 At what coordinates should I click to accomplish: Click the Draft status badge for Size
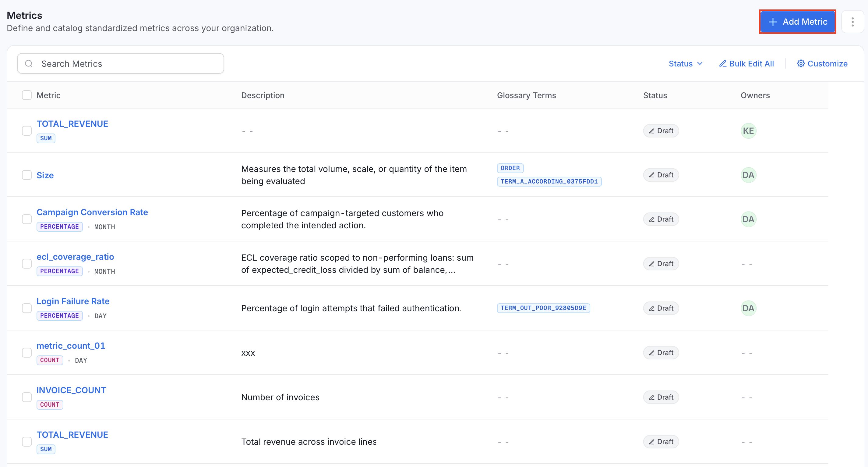[661, 175]
